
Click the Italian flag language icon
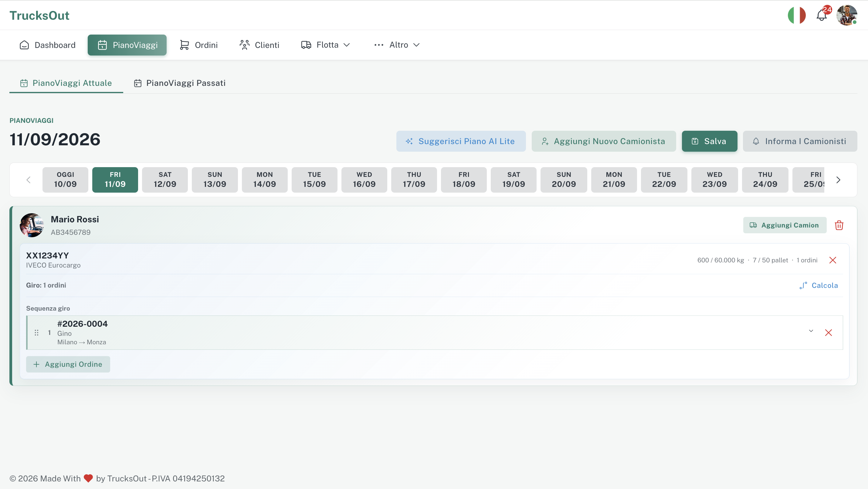click(797, 15)
